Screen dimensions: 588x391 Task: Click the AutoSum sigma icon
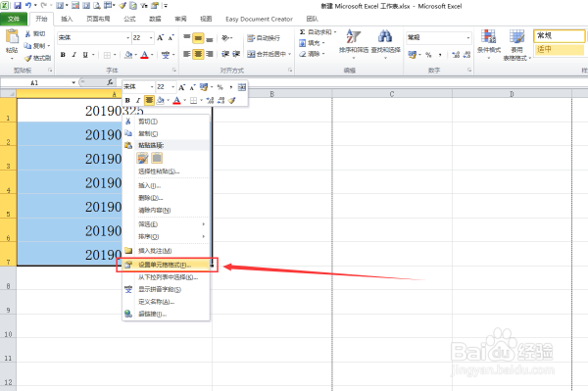coord(302,32)
